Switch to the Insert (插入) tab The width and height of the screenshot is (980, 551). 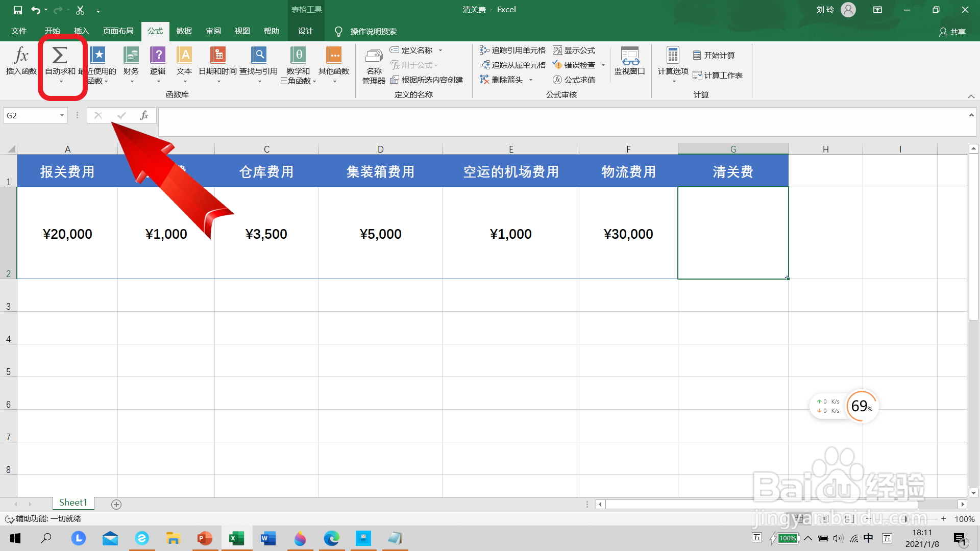tap(81, 31)
